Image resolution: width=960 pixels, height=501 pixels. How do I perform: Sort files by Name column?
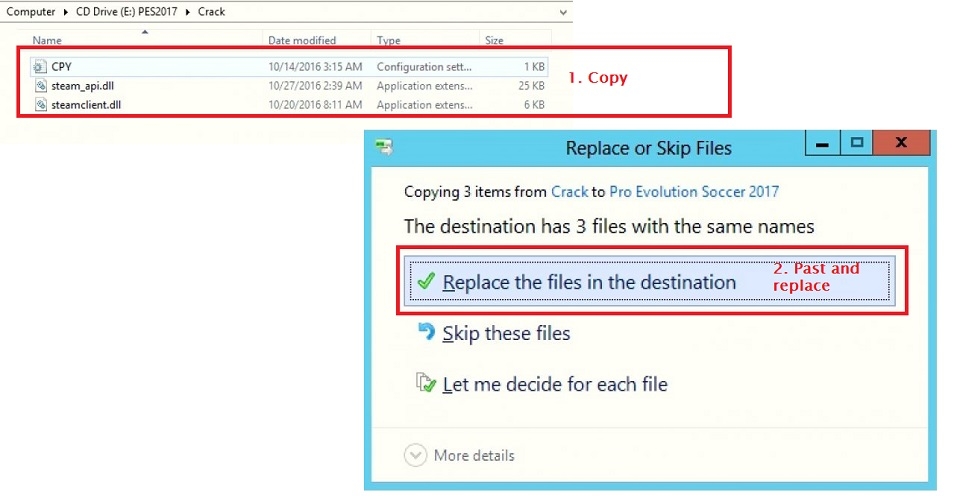[47, 40]
